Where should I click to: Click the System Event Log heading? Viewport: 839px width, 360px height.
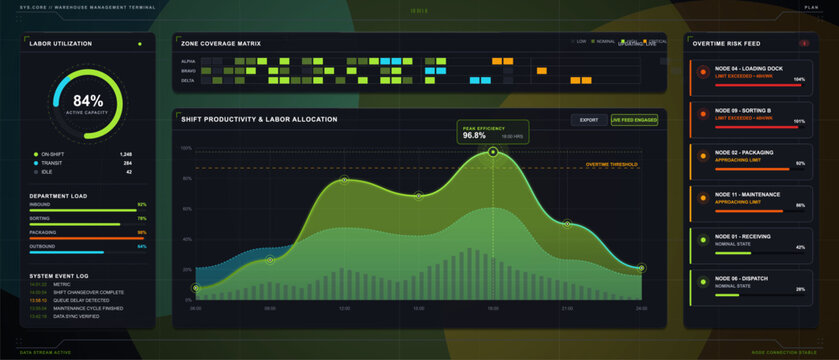click(59, 276)
